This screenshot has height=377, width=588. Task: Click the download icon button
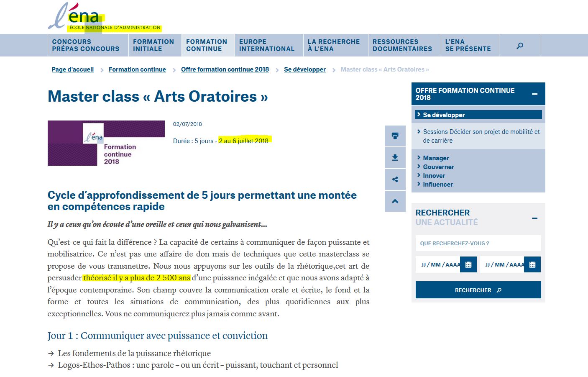click(395, 158)
